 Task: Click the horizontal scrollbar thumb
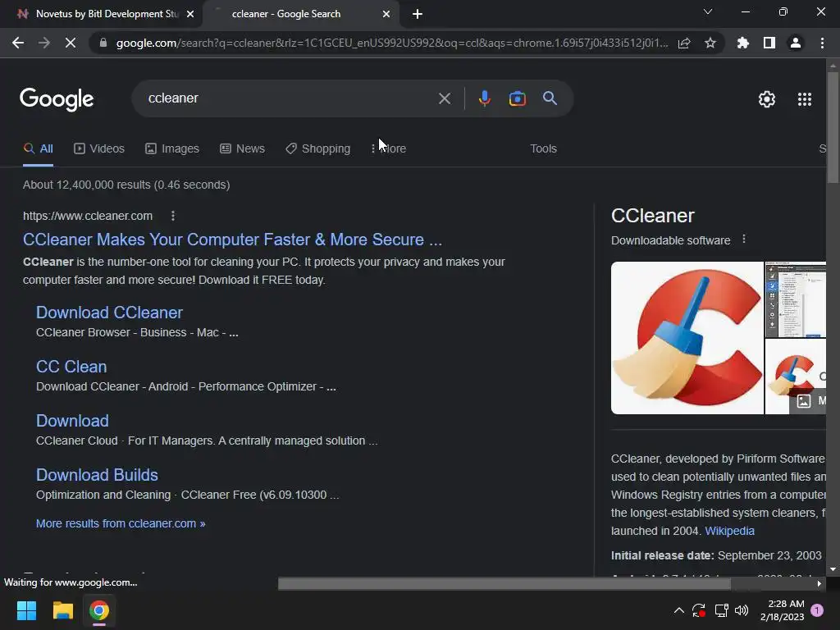click(x=504, y=583)
